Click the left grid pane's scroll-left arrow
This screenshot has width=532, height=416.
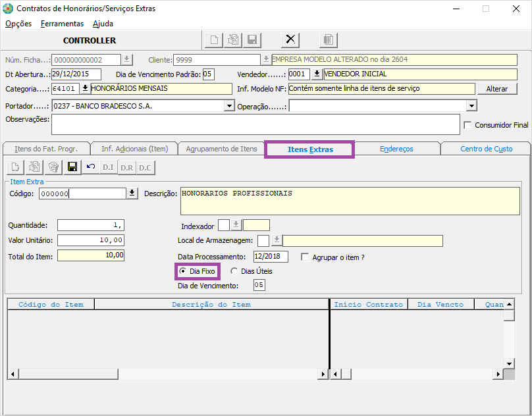tap(13, 375)
